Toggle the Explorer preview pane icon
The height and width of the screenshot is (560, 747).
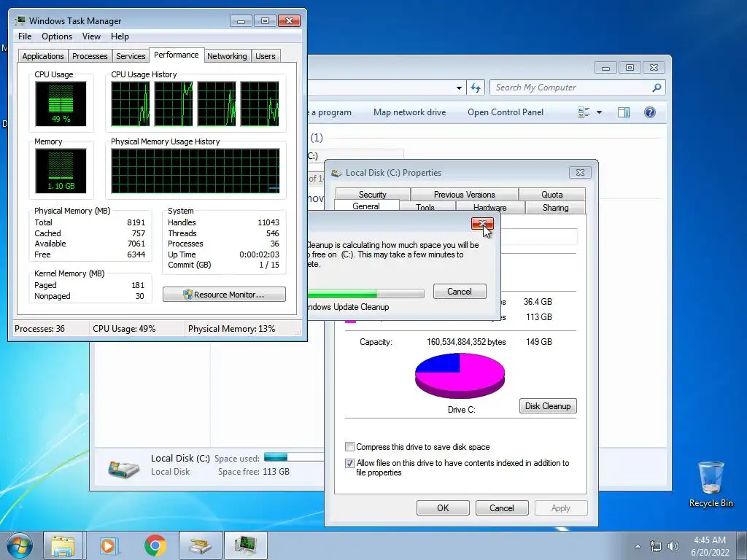pos(623,112)
